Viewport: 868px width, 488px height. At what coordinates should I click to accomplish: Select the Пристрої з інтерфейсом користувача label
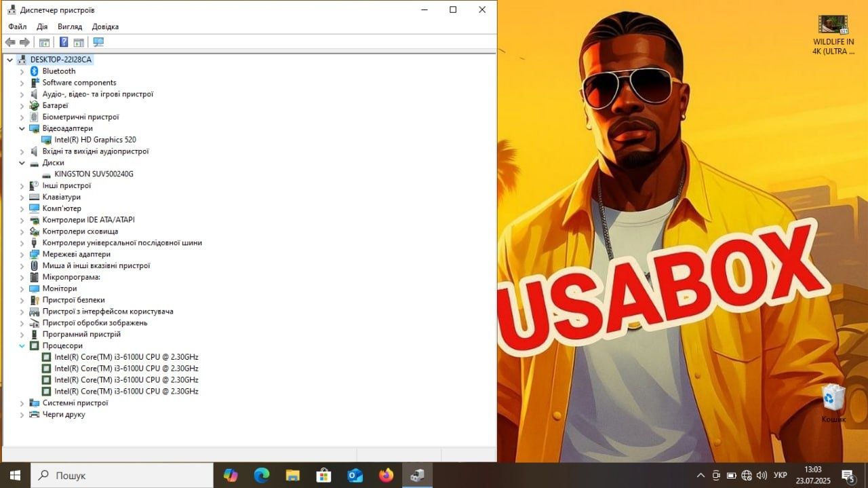click(108, 312)
